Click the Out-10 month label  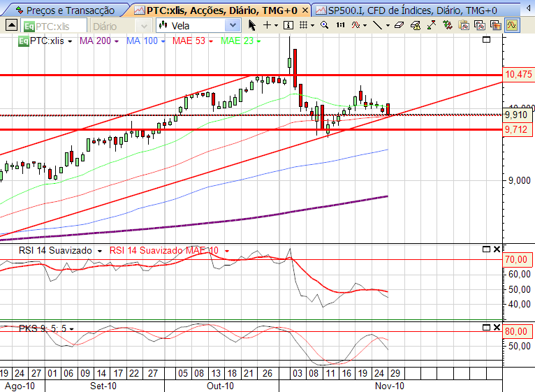click(221, 386)
